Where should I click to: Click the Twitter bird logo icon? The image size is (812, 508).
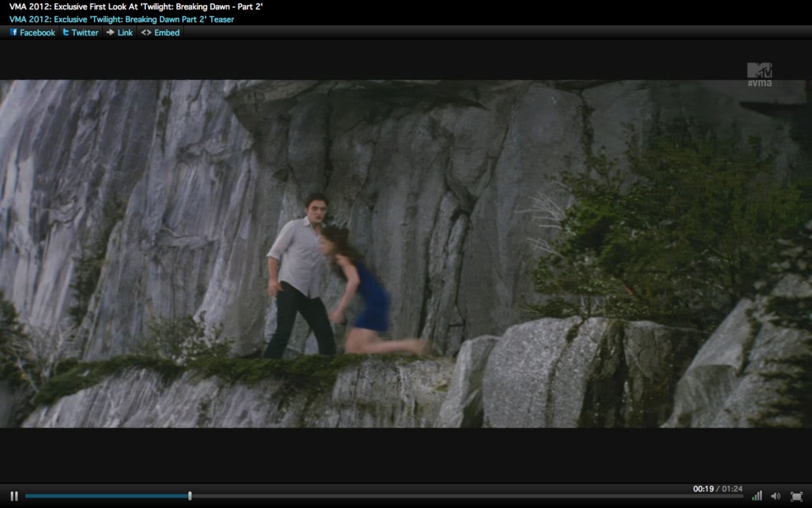coord(66,32)
